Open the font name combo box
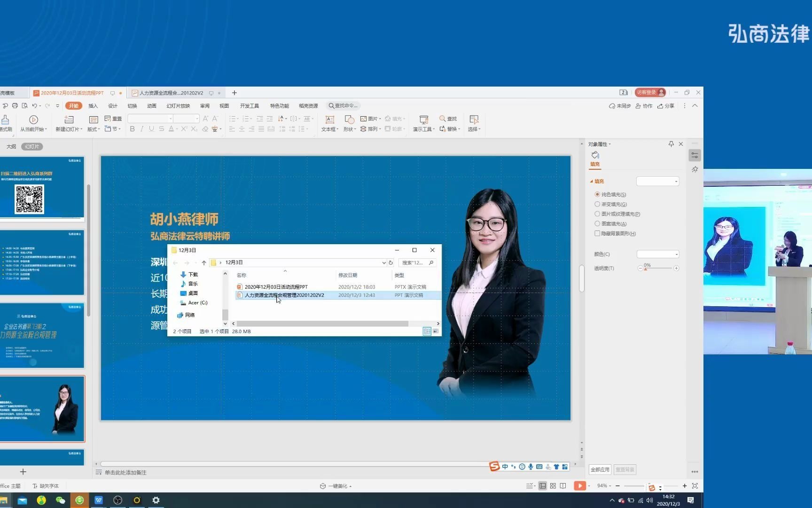Screen dimensions: 812x508 150,119
